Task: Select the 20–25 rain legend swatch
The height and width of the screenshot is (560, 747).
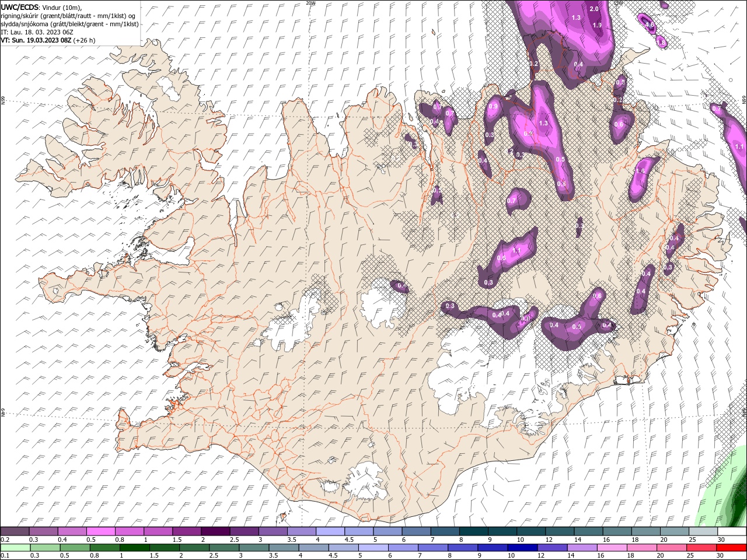Action: tap(671, 547)
